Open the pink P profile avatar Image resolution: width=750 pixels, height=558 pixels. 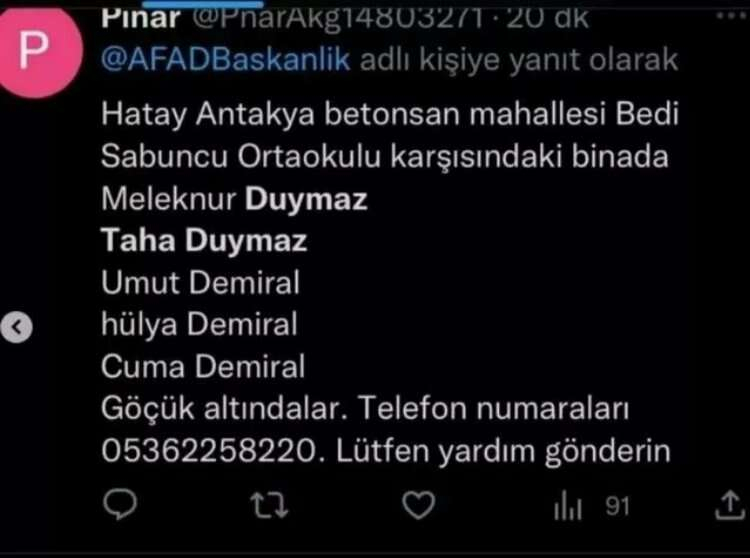(x=38, y=50)
